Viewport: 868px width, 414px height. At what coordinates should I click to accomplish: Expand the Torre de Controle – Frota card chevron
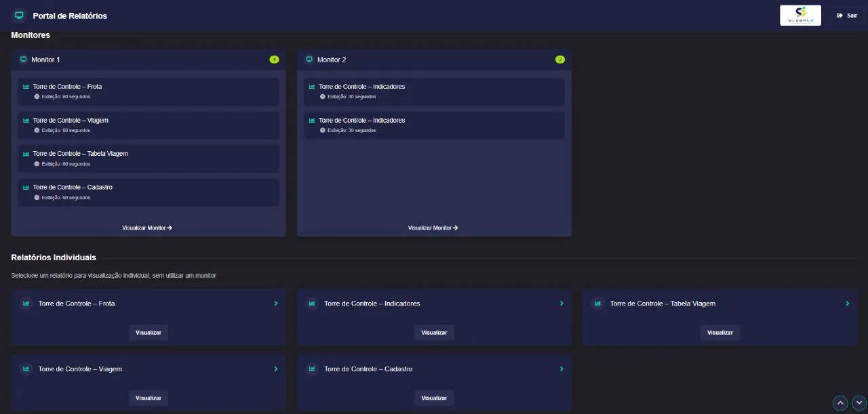tap(275, 304)
